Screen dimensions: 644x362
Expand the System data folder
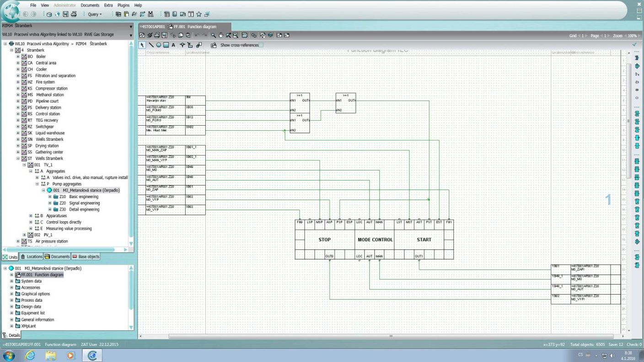click(12, 281)
